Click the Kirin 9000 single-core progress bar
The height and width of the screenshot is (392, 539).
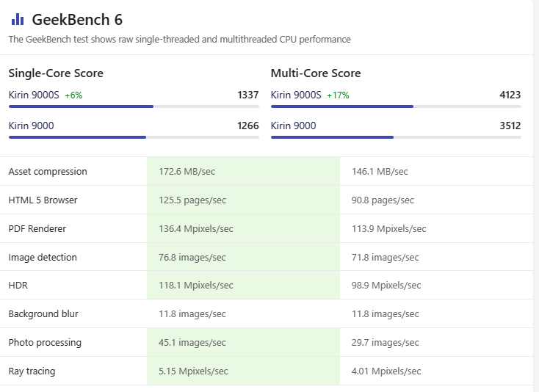pyautogui.click(x=134, y=137)
